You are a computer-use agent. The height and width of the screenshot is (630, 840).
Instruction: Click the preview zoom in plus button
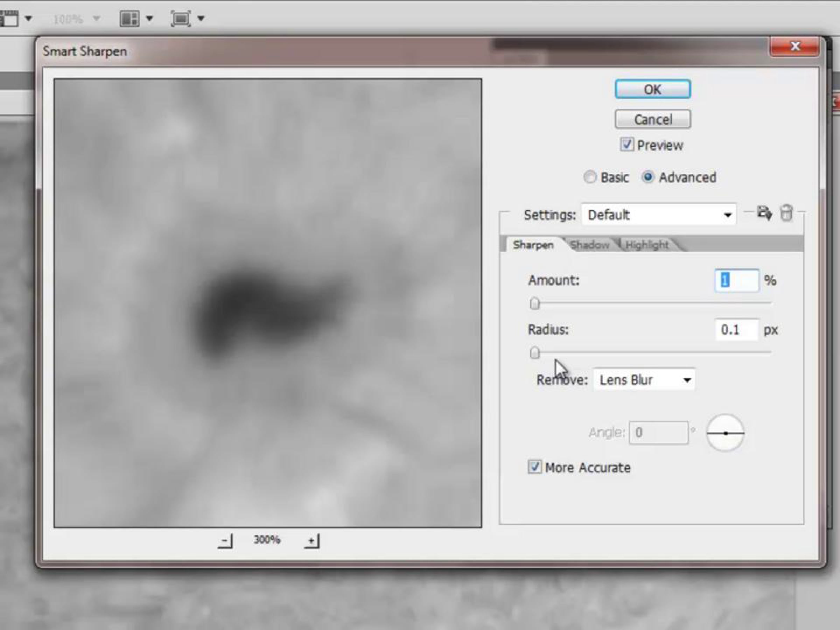point(312,541)
